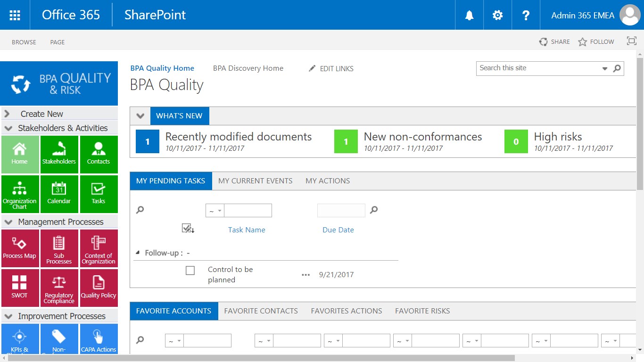Open the search scope dropdown arrow
This screenshot has height=362, width=644.
(x=605, y=69)
